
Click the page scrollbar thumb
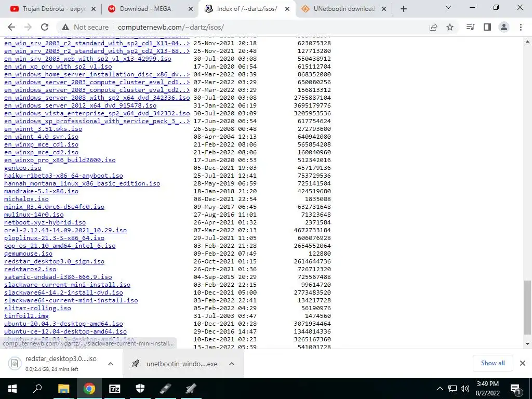pos(528,307)
